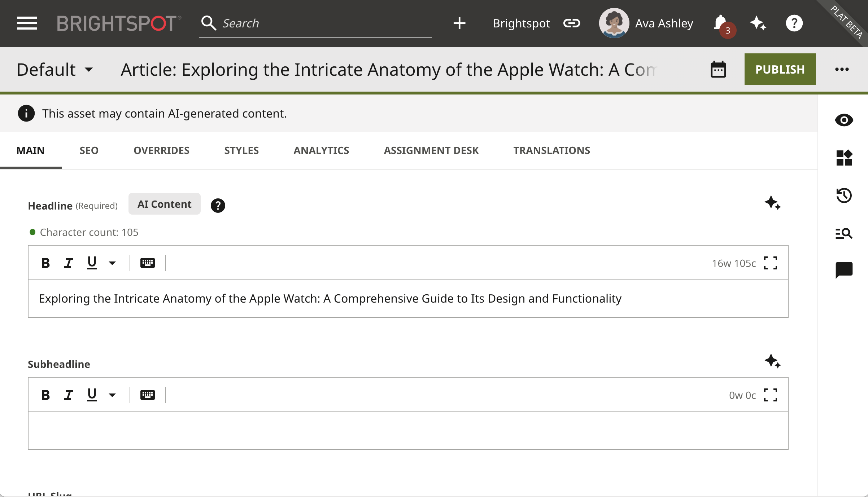Click the 0w 0c word counter
The width and height of the screenshot is (868, 497).
click(x=742, y=395)
